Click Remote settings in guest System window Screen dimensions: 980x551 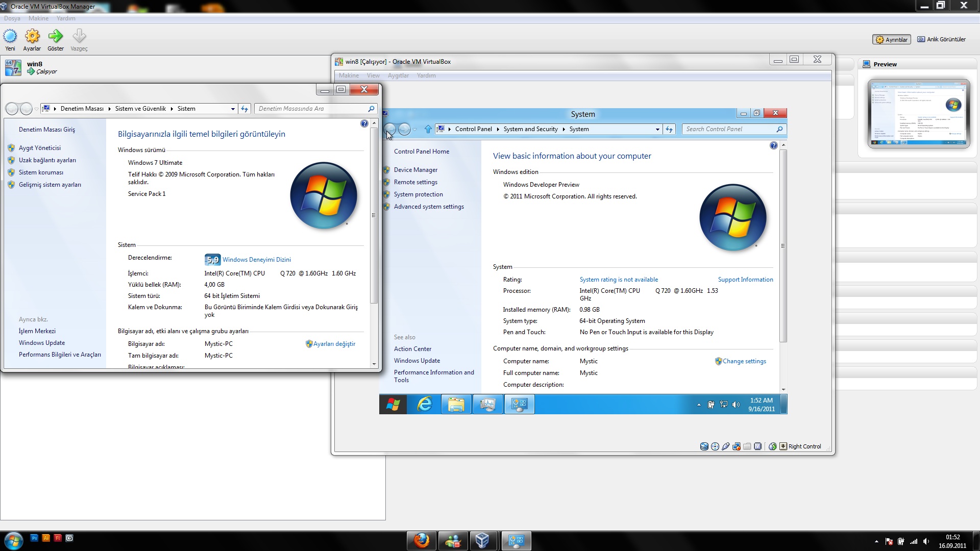tap(415, 182)
